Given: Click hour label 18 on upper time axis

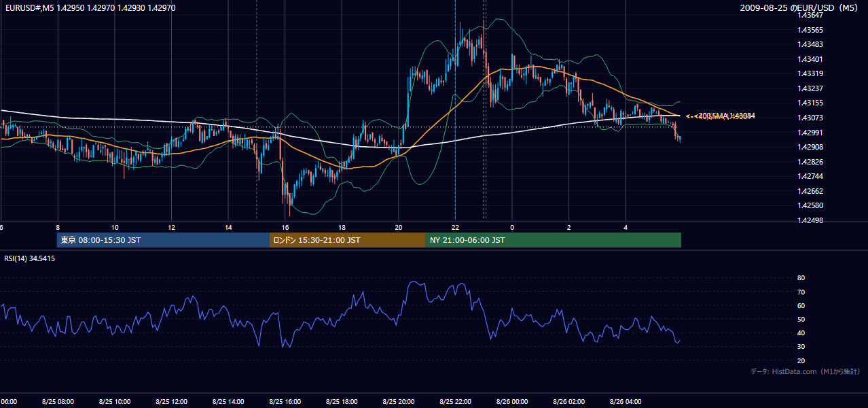Looking at the screenshot, I should pos(342,228).
